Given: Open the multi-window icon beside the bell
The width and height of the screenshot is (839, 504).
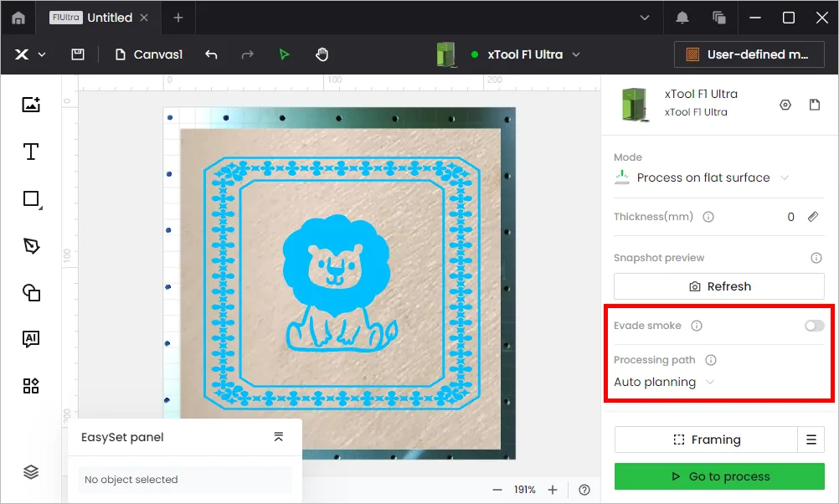Looking at the screenshot, I should click(x=719, y=18).
